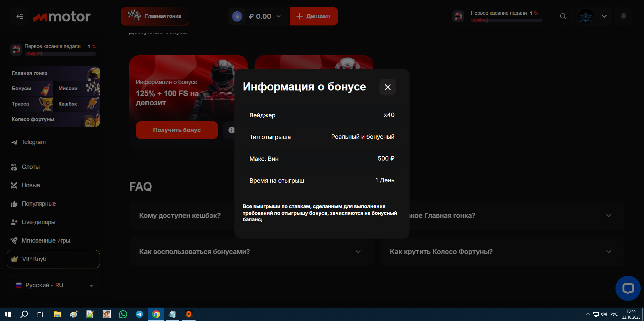Open the Колесо фортуны tile
This screenshot has width=644, height=321.
54,119
